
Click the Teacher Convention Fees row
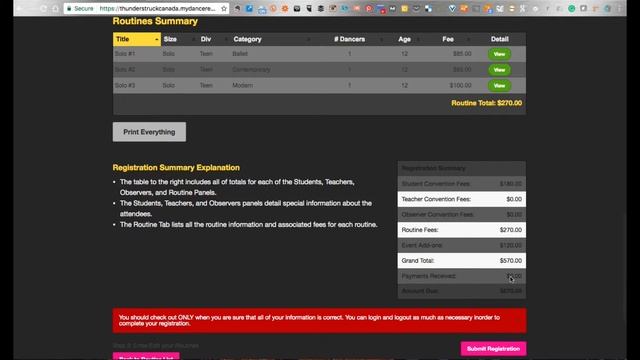(462, 199)
